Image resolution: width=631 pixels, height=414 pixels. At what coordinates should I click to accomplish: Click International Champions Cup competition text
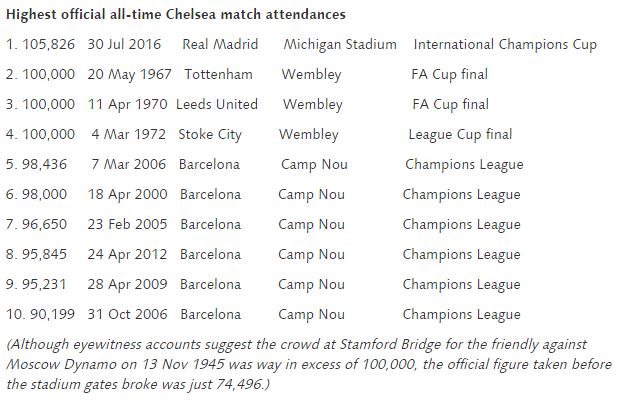click(x=505, y=45)
